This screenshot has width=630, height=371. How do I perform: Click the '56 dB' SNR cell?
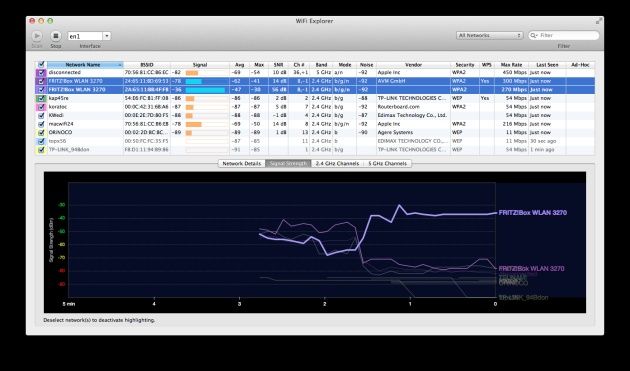[279, 90]
